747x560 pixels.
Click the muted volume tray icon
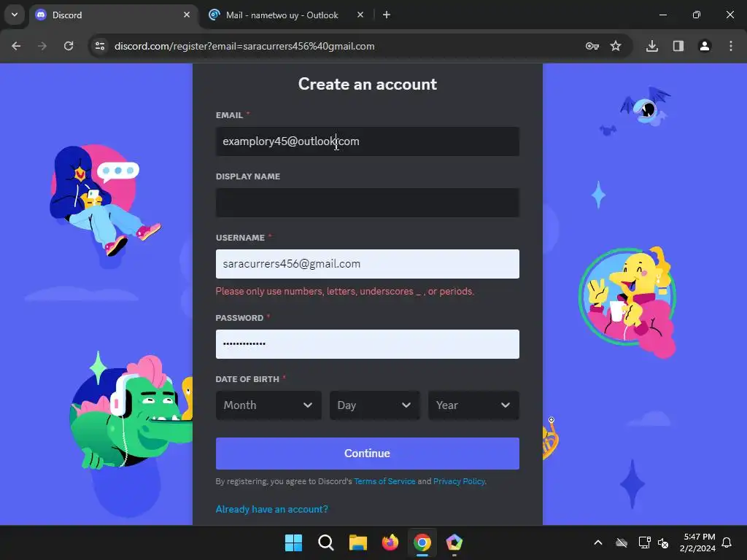(663, 542)
